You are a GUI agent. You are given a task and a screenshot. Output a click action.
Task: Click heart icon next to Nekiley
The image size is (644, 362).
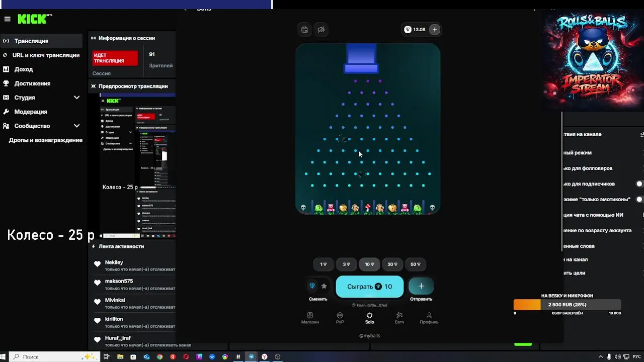tap(98, 263)
